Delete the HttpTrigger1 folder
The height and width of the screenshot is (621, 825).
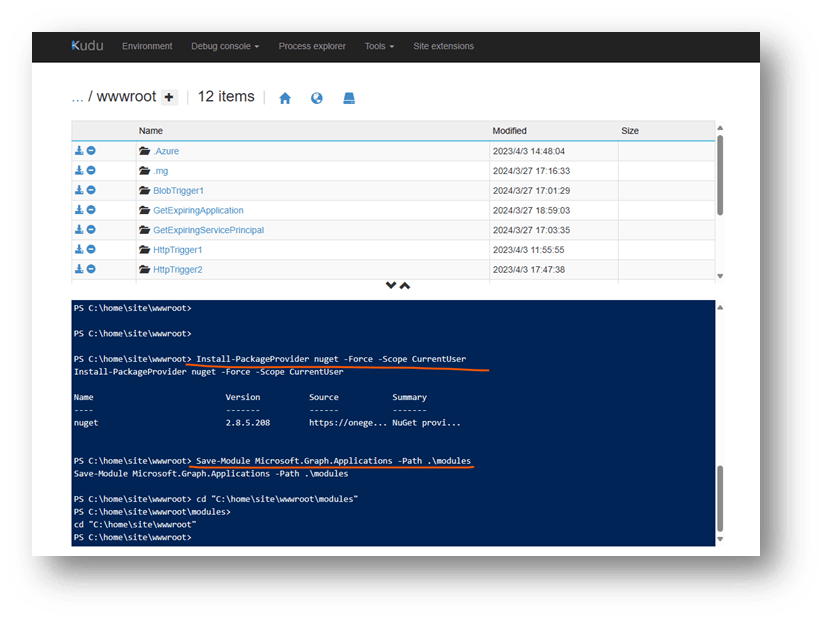91,249
